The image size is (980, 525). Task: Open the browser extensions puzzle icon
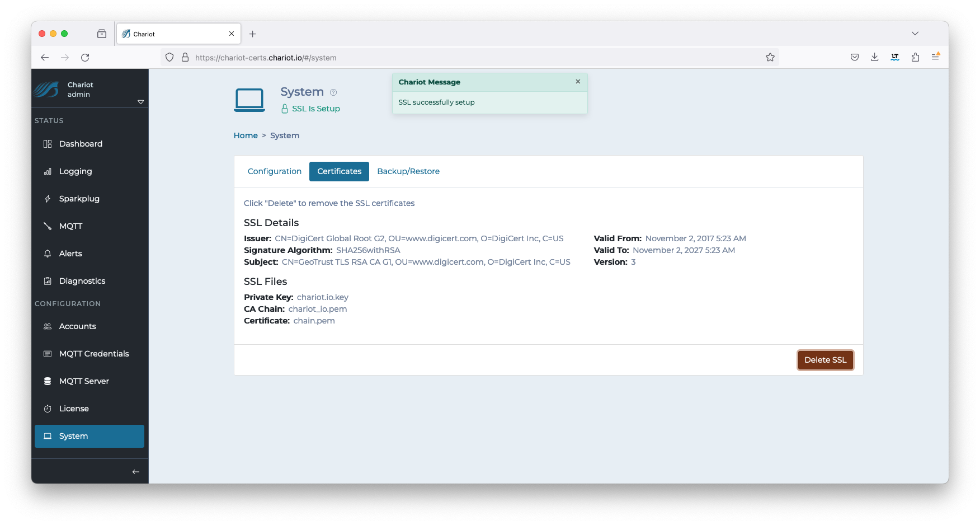915,57
